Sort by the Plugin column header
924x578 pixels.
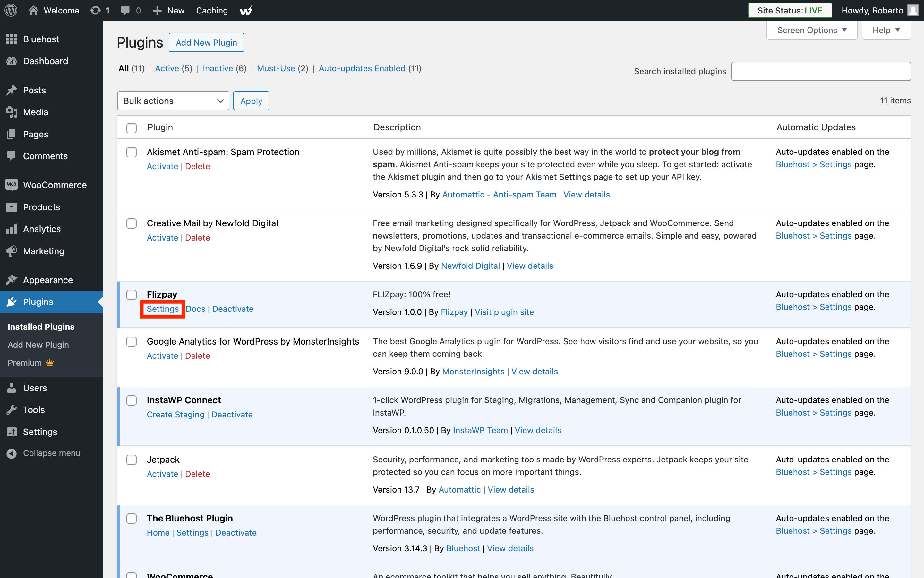pyautogui.click(x=160, y=127)
